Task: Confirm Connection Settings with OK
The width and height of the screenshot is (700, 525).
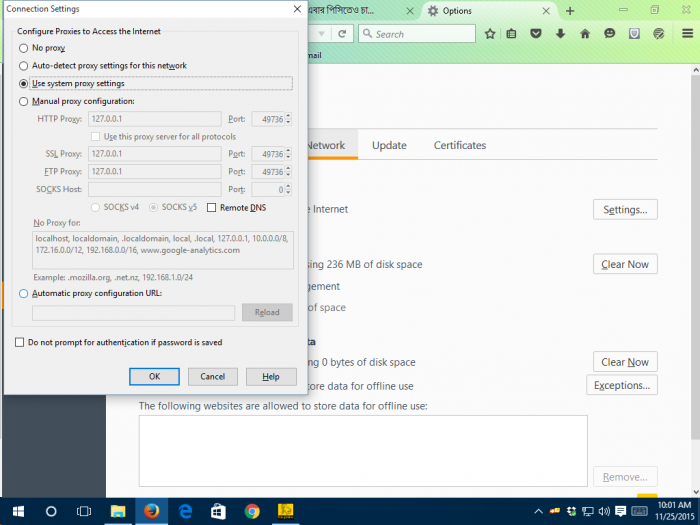Action: (154, 376)
